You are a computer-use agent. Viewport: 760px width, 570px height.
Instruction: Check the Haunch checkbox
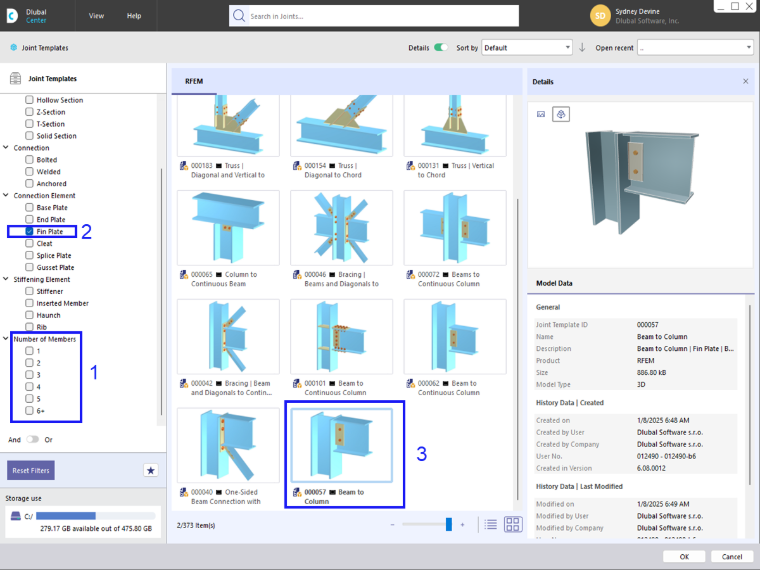click(x=30, y=315)
